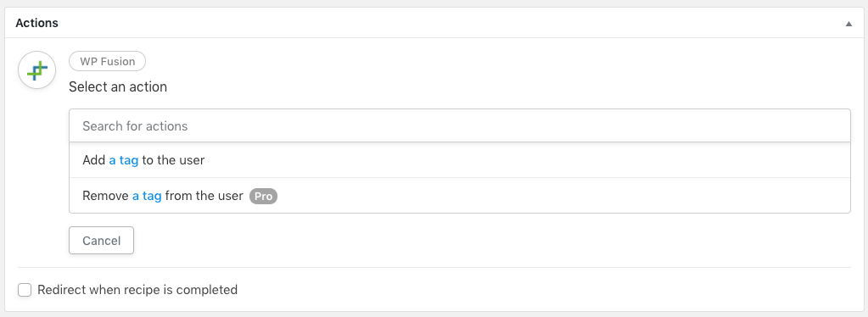Image resolution: width=868 pixels, height=317 pixels.
Task: Click the green and blue plus logo
Action: [x=37, y=70]
